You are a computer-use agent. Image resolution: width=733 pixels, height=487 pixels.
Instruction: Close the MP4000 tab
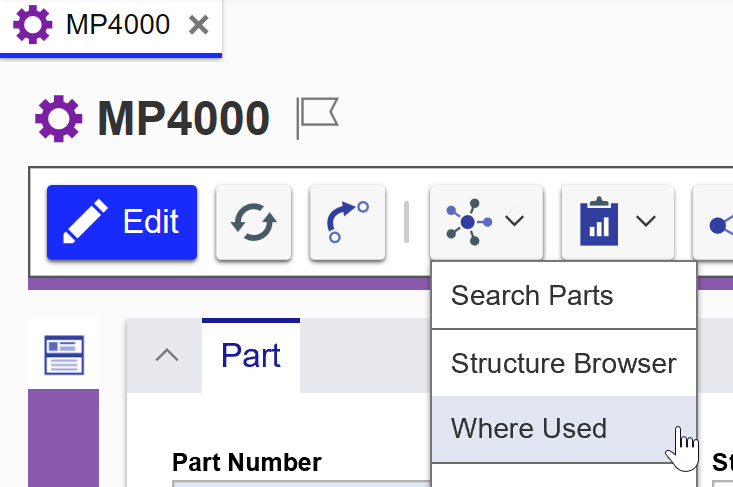[x=199, y=25]
